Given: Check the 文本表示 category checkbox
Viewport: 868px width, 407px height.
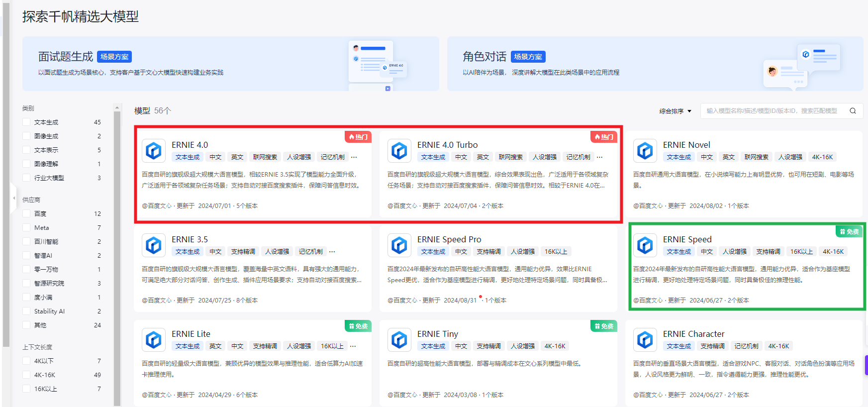Looking at the screenshot, I should pos(26,150).
